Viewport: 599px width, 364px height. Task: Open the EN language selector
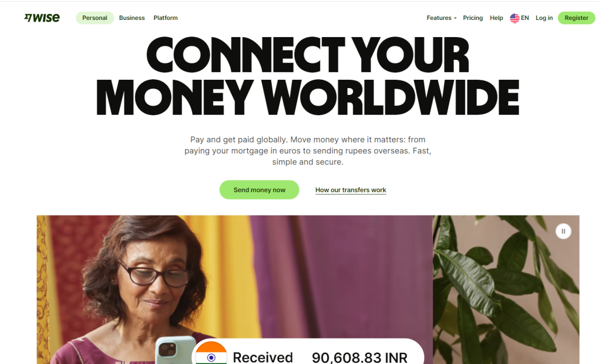(x=520, y=18)
